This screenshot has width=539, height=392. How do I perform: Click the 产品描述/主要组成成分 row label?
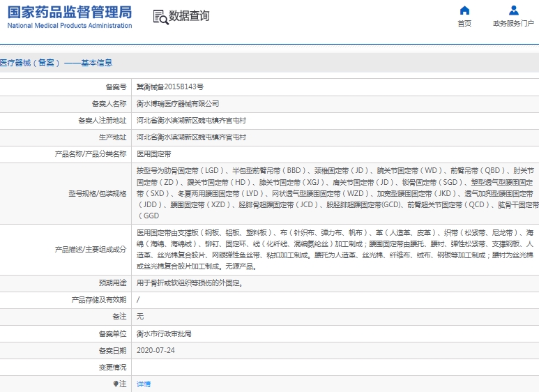point(91,249)
